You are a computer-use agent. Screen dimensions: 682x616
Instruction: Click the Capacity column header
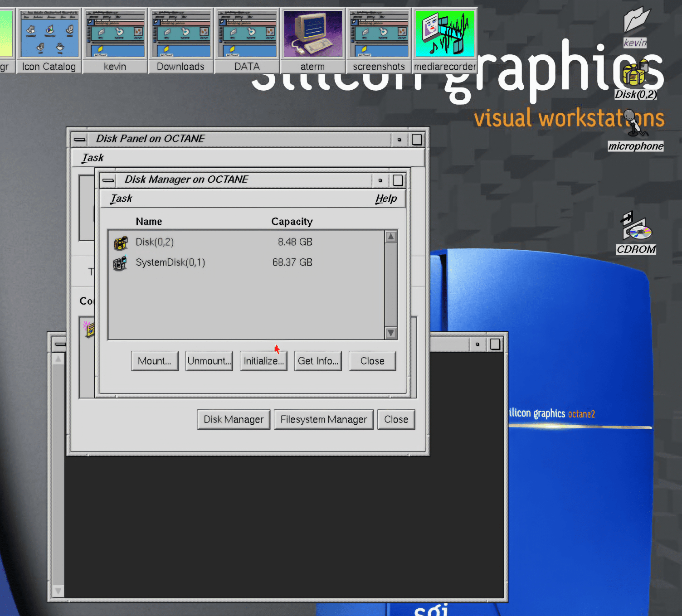pyautogui.click(x=292, y=222)
